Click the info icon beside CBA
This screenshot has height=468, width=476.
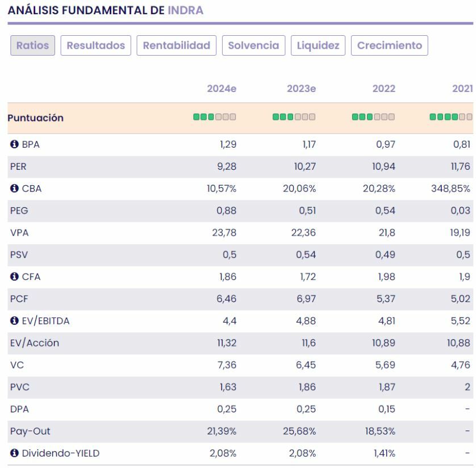click(14, 189)
